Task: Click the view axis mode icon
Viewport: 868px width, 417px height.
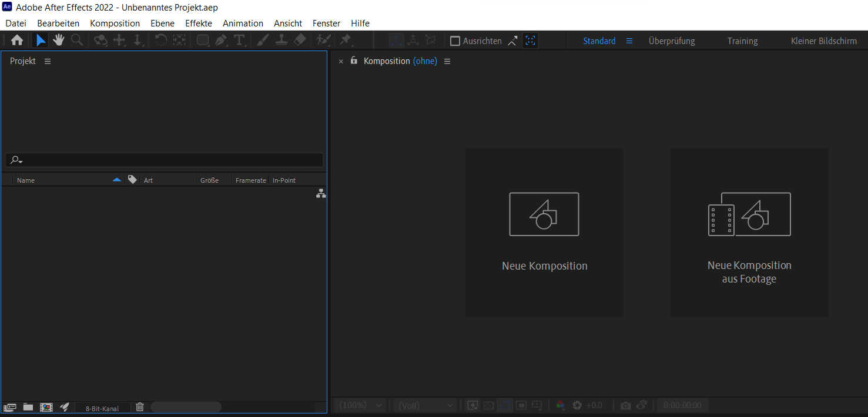Action: 430,41
